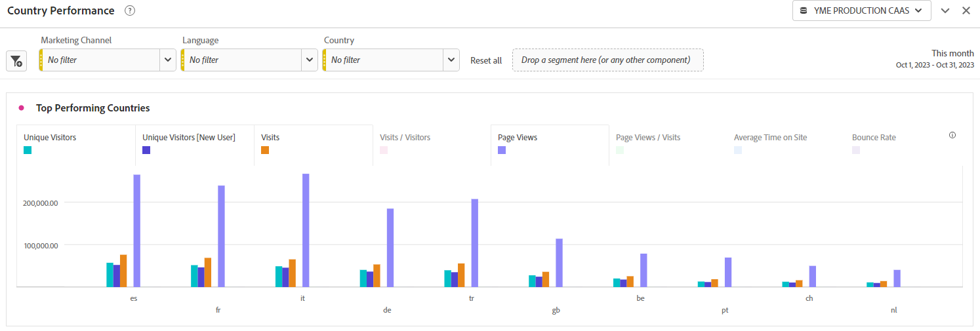The width and height of the screenshot is (980, 331).
Task: Click the Drop a segment here zone
Action: 607,60
